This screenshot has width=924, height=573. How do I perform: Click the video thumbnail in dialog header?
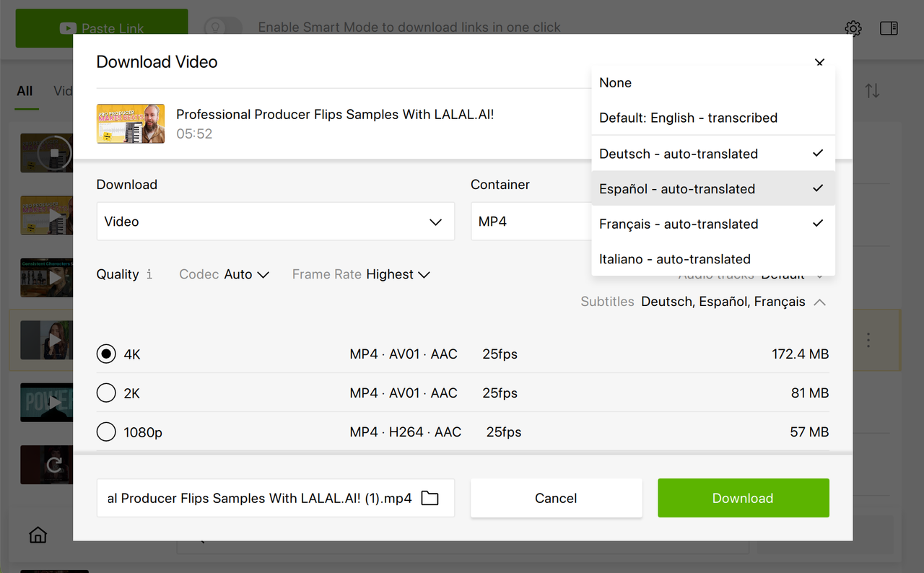[131, 123]
